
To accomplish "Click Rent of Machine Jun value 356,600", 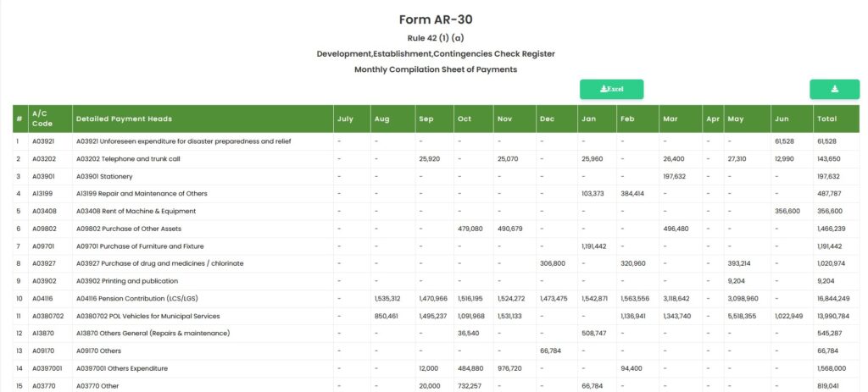I will pos(787,211).
